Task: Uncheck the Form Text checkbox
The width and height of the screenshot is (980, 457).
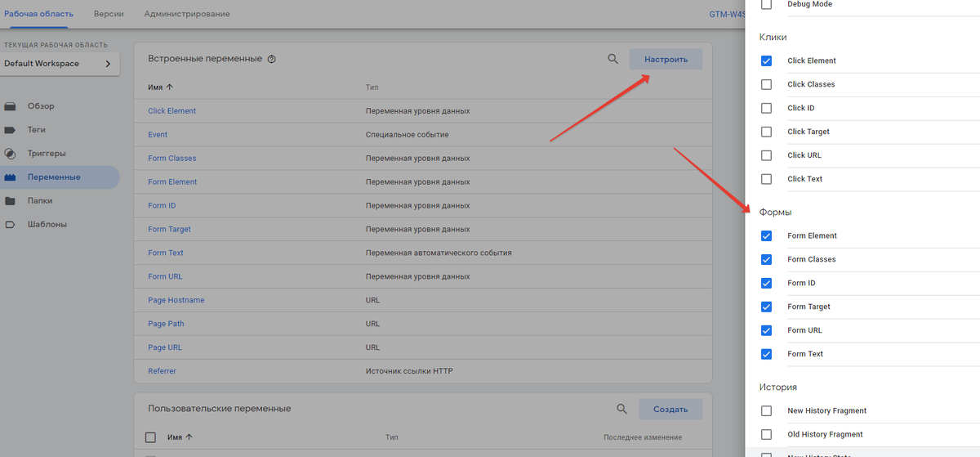Action: 766,354
